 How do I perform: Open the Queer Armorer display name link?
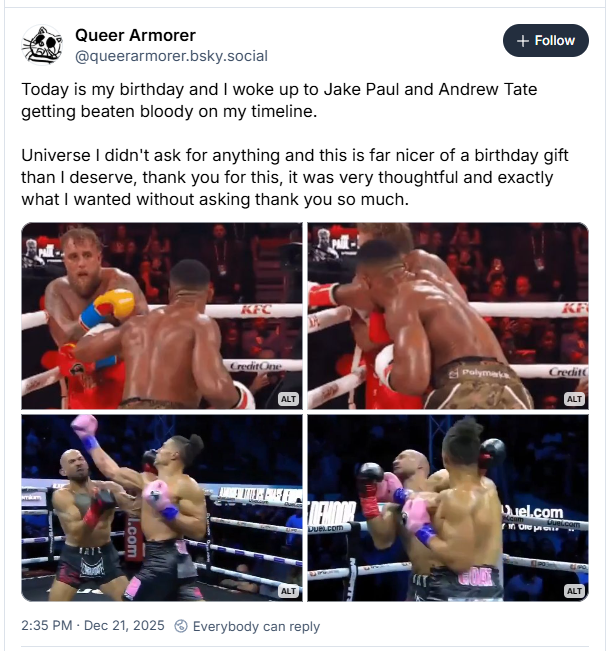point(135,35)
